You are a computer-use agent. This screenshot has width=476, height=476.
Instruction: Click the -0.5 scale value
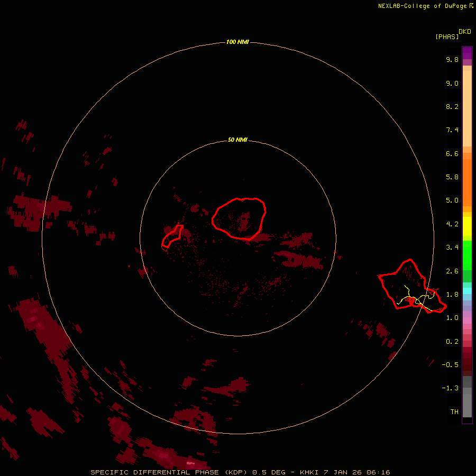[x=450, y=365]
